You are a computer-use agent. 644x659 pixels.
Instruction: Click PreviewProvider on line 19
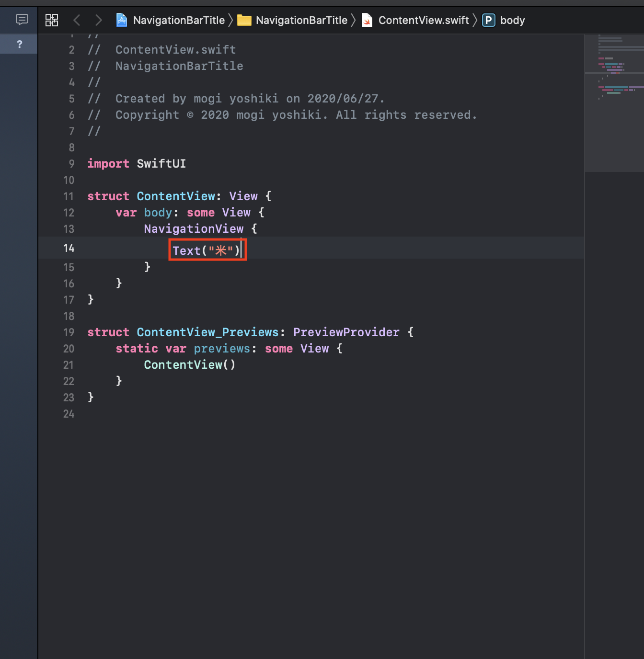(346, 332)
